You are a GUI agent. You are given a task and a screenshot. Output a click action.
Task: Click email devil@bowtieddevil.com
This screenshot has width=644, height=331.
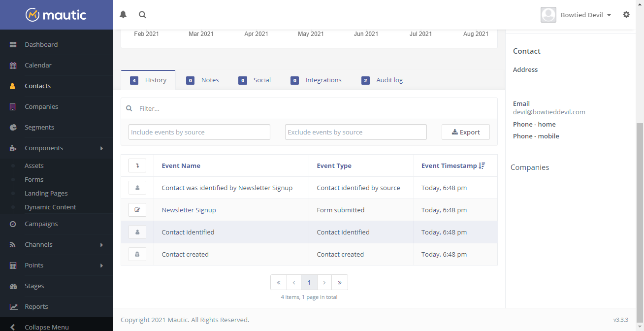coord(549,112)
